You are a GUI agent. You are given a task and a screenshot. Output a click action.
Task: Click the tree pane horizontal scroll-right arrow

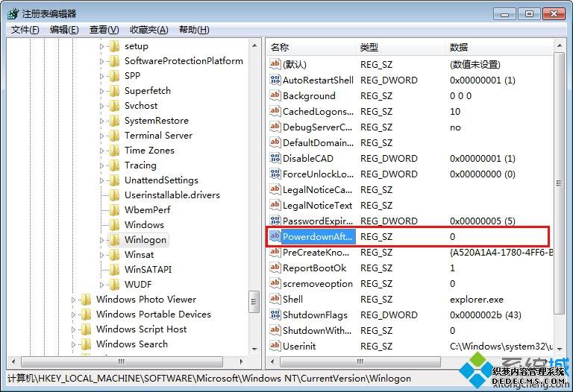241,361
